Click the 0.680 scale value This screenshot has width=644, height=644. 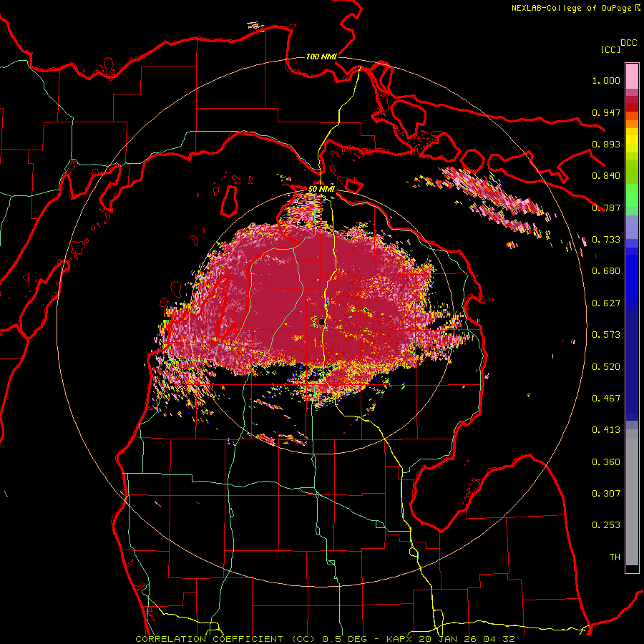point(606,271)
